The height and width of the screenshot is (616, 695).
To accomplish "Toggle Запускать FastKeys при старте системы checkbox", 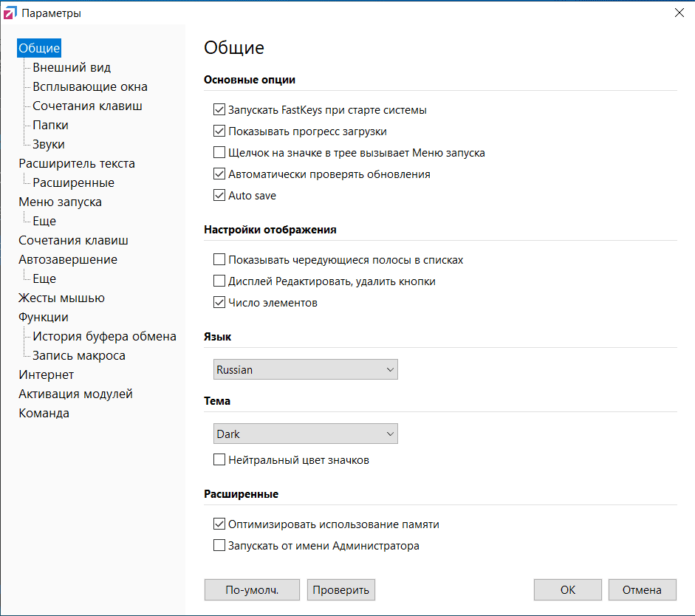I will (x=219, y=110).
